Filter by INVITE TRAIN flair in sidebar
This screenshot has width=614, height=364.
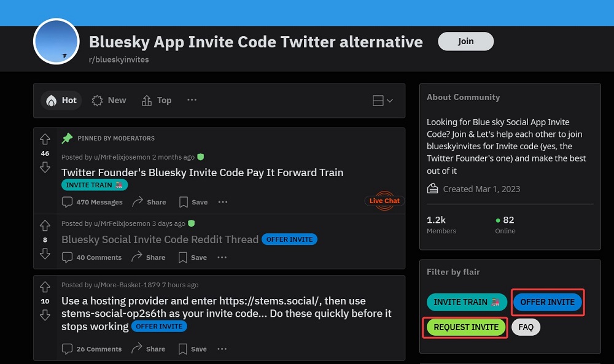coord(467,302)
